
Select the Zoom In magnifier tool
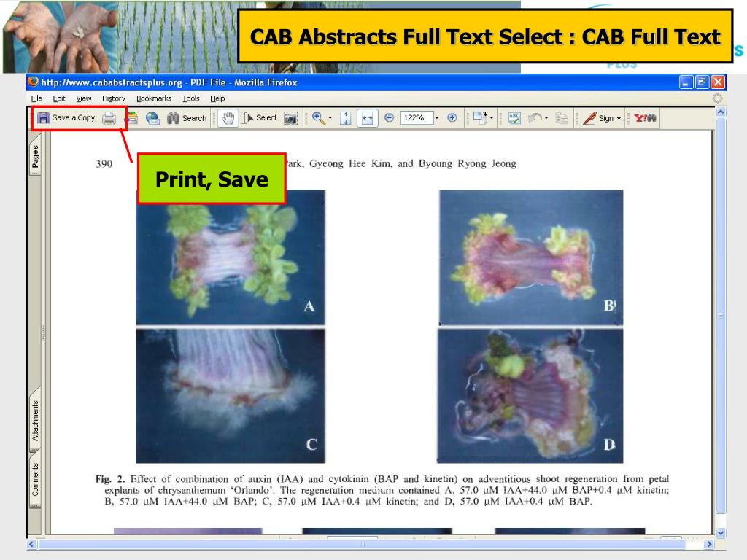(x=318, y=117)
